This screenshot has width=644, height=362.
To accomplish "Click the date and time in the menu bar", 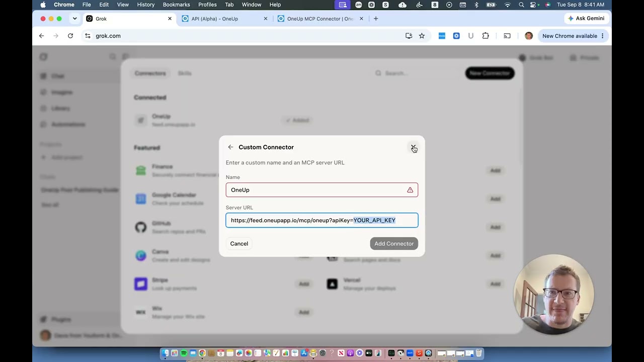I will point(581,5).
